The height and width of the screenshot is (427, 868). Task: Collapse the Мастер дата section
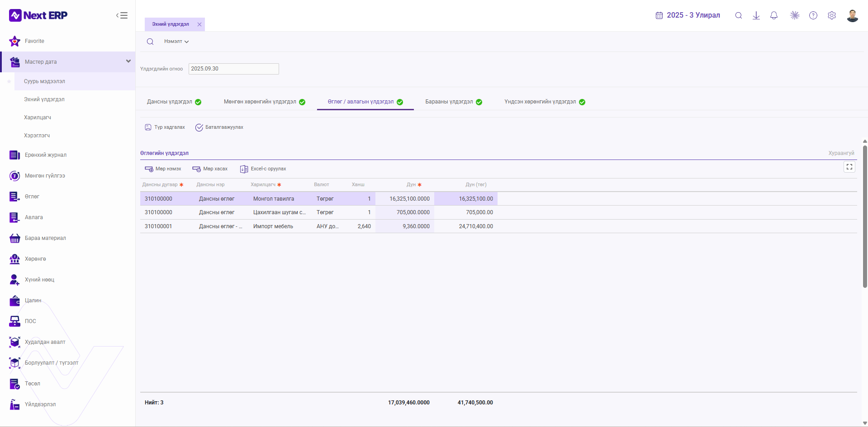128,61
